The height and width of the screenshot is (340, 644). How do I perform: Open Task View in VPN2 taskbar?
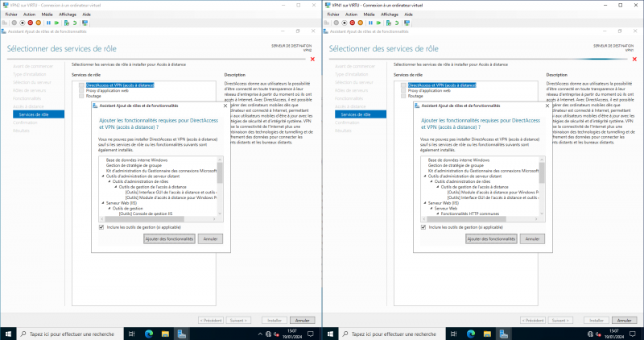tap(132, 334)
